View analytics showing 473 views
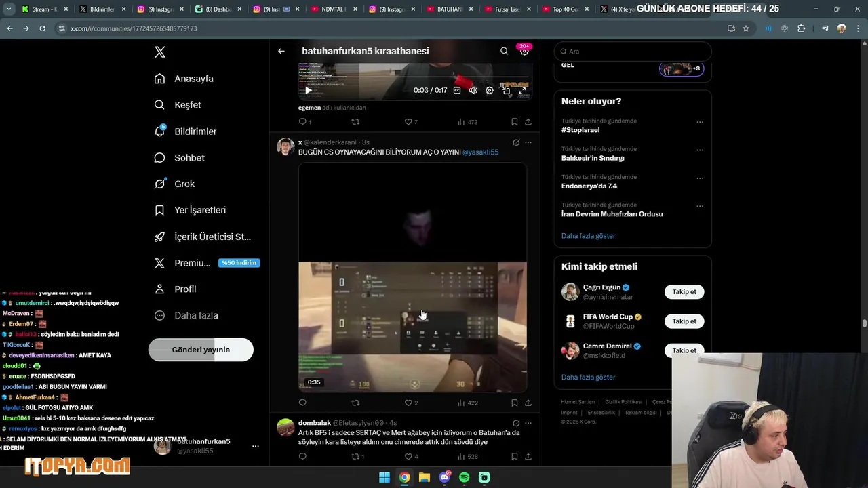 468,122
